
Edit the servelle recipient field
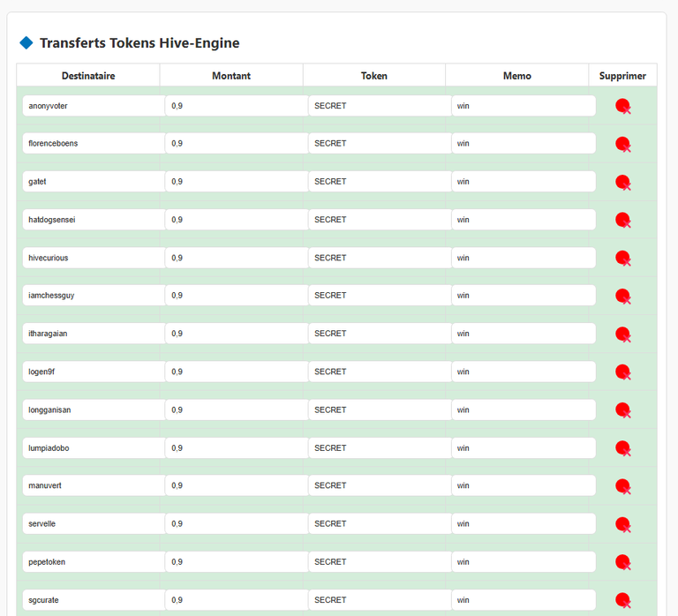[94, 523]
